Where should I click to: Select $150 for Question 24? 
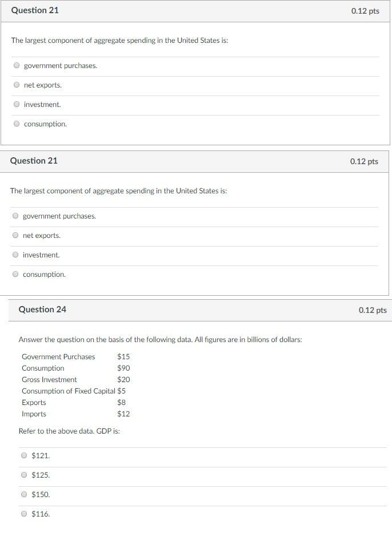23,494
